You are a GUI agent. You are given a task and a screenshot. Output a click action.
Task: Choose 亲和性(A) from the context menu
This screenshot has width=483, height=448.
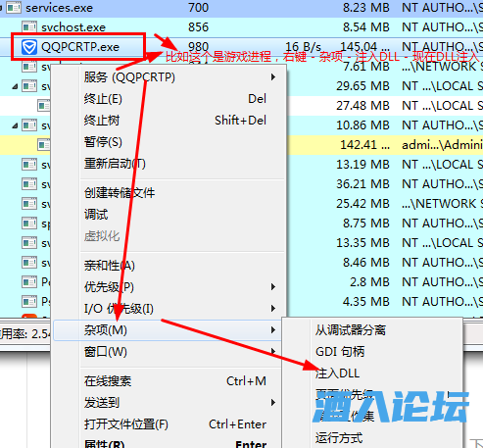[x=169, y=266]
